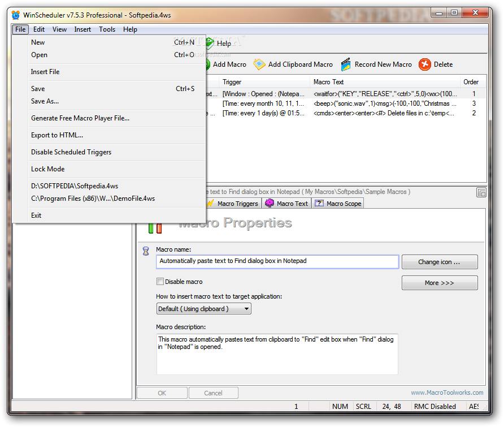Click the panel layout icon at right
This screenshot has height=427, width=504.
[481, 192]
